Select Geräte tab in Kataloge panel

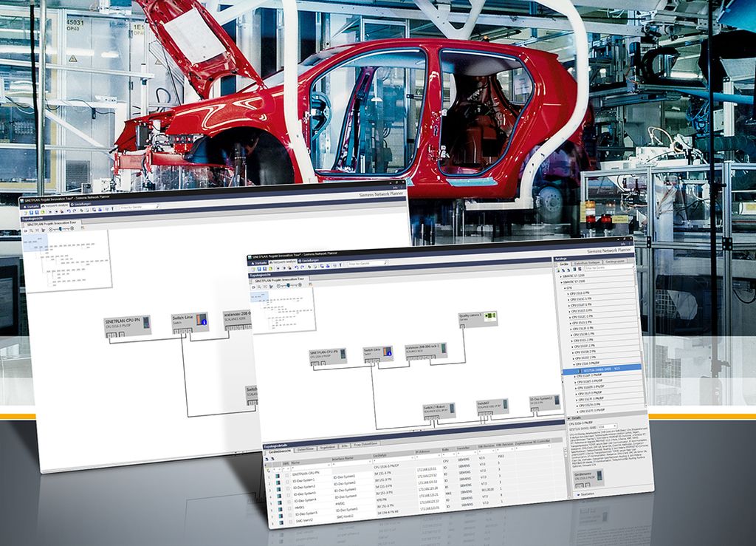pos(563,265)
